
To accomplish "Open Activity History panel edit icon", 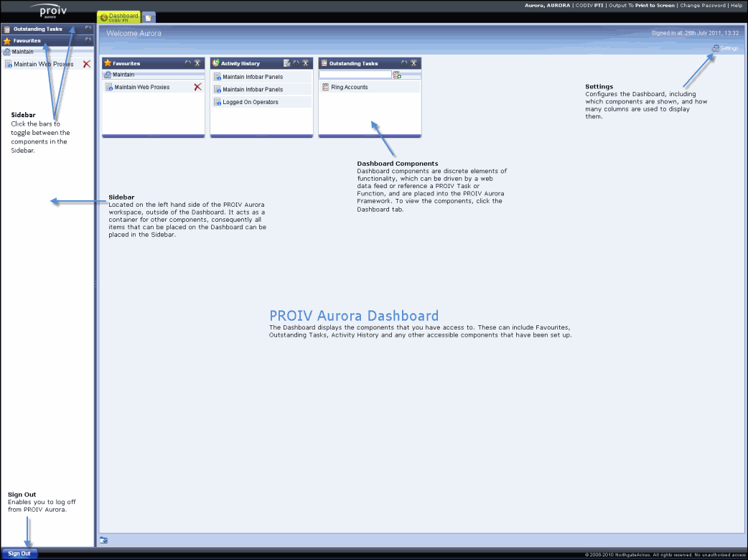I will tap(286, 63).
